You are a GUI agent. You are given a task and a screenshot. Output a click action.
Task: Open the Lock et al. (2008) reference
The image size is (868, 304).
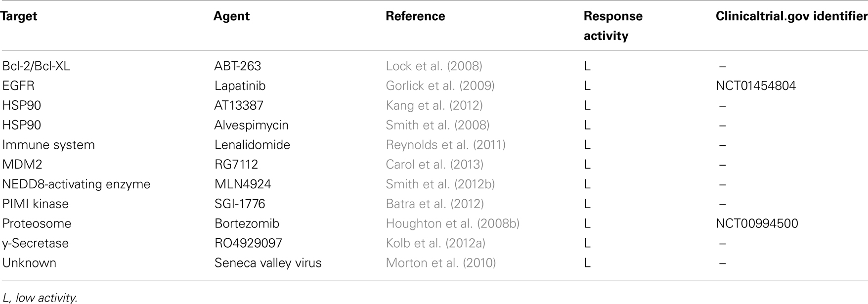pos(434,66)
